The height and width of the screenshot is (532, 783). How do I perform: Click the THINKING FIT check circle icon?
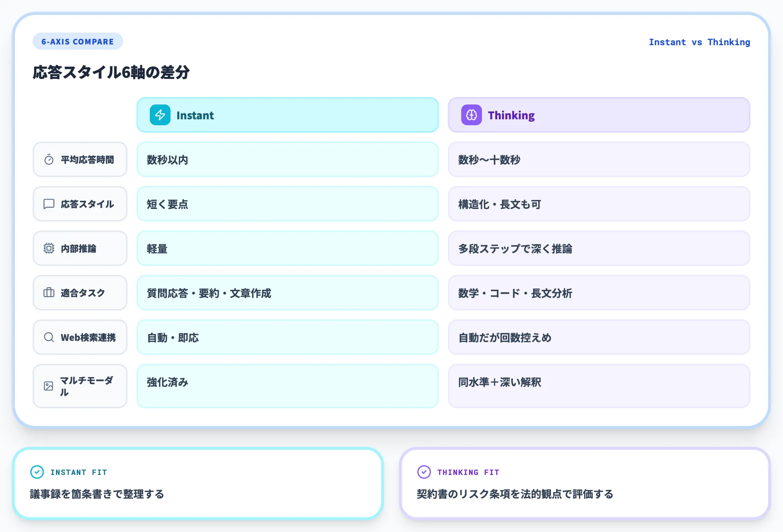(424, 472)
